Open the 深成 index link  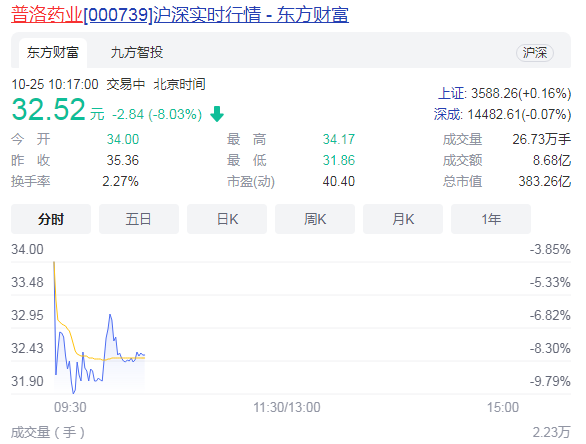tap(447, 114)
